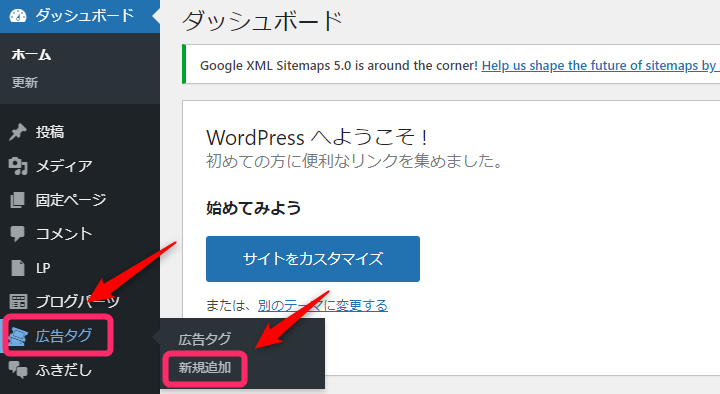720x394 pixels.
Task: Open the 広告タグ sidebar menu
Action: point(80,336)
